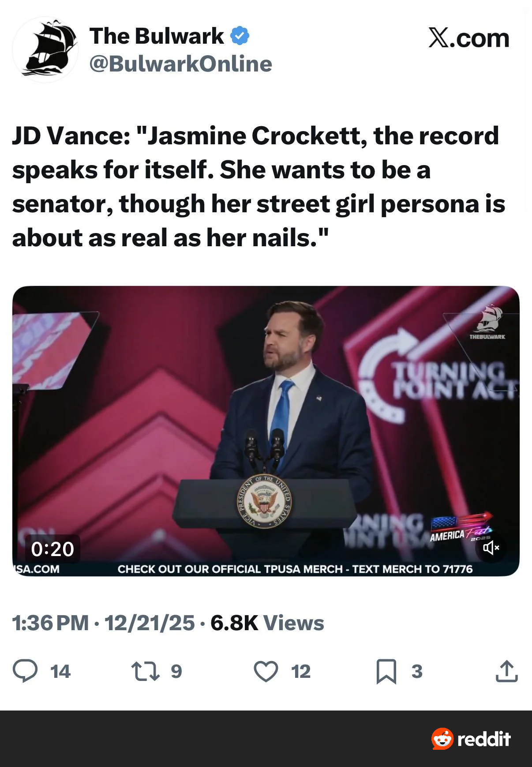Click the blue verified badge
The image size is (532, 767).
click(240, 36)
